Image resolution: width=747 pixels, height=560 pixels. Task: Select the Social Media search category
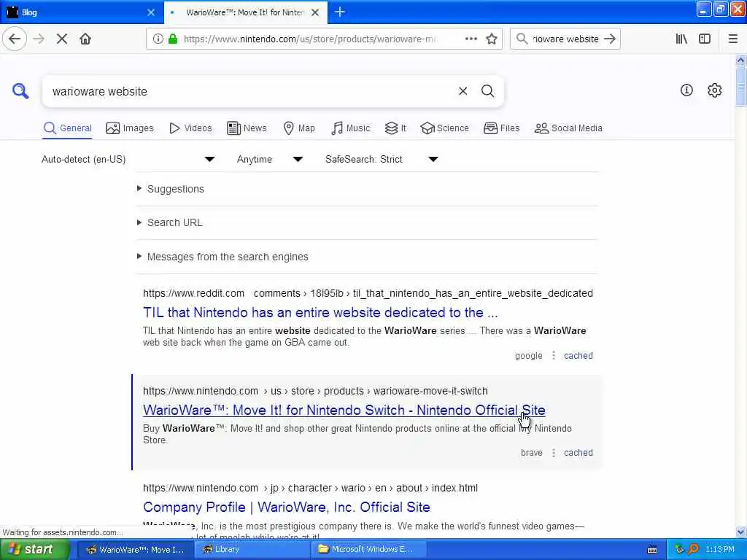pos(568,128)
